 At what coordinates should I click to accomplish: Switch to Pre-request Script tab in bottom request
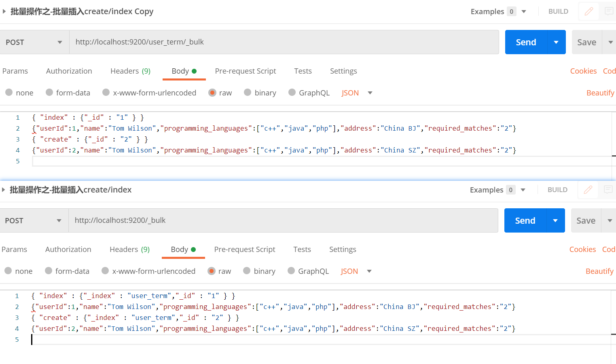244,250
